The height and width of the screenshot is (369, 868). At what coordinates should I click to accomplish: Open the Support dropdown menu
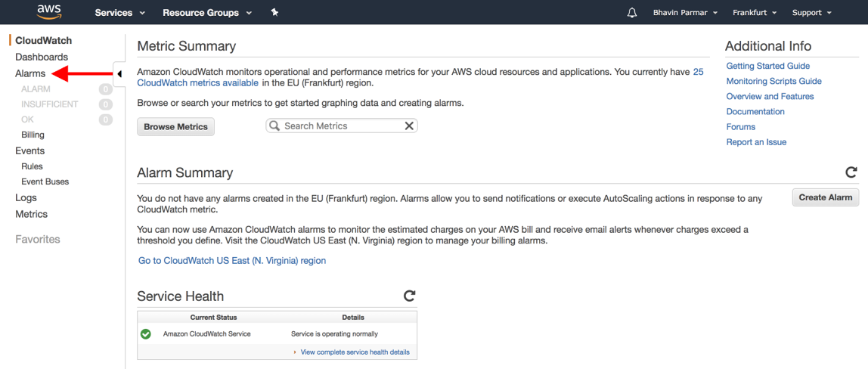(x=812, y=12)
